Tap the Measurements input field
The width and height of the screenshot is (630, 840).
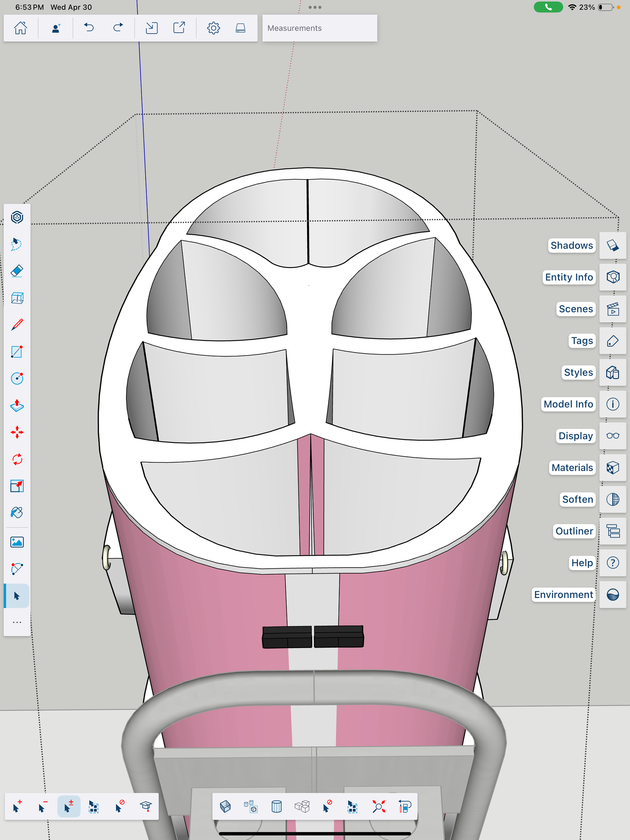tap(319, 28)
